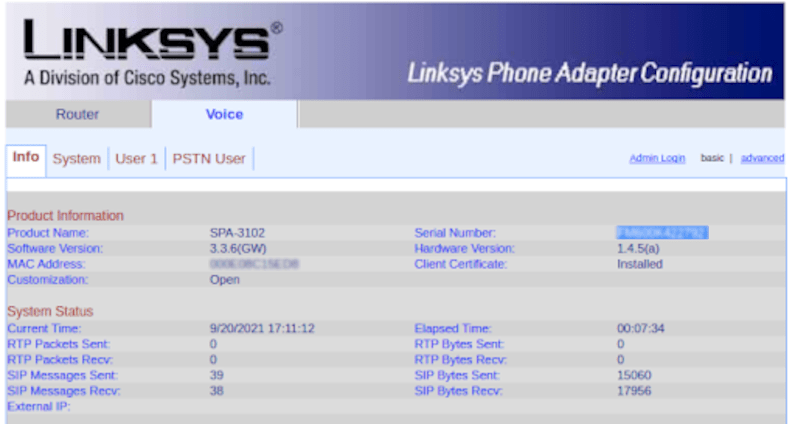Screen dimensions: 795x424
Task: Select the Voice tab
Action: coord(224,114)
